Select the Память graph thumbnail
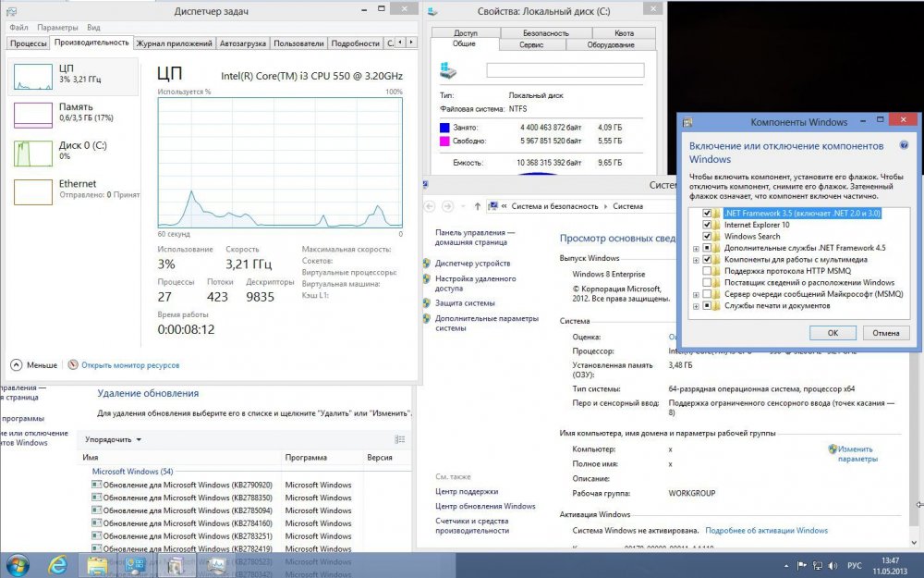 [33, 115]
